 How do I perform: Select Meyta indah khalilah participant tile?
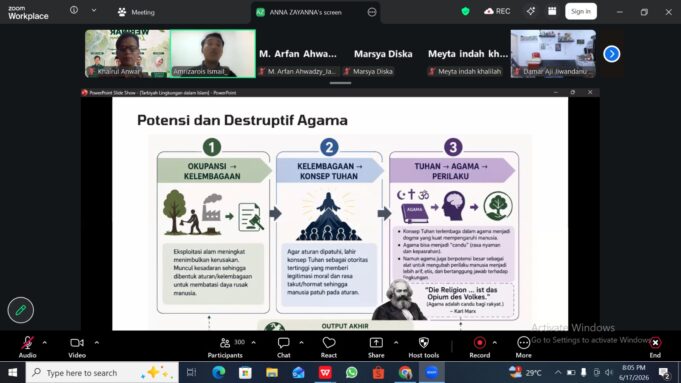click(468, 53)
